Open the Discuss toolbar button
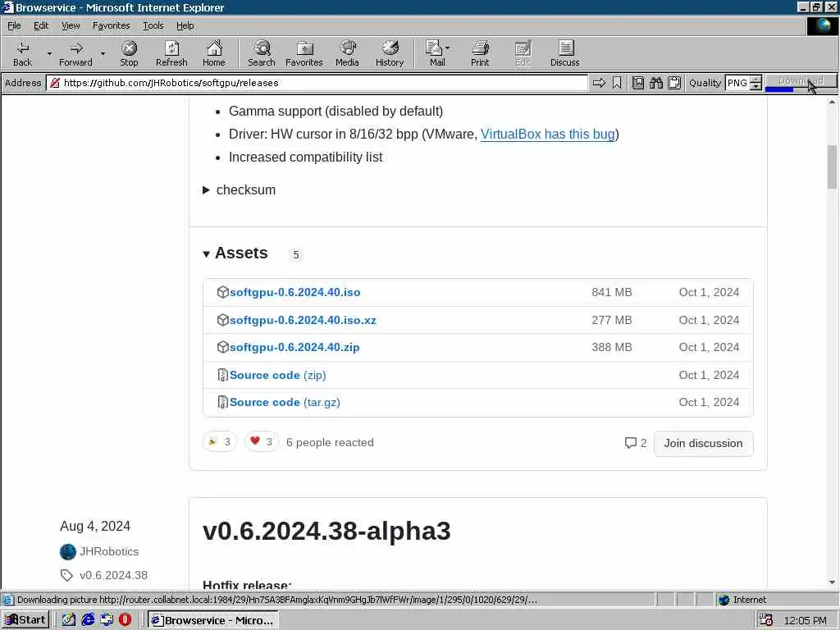This screenshot has height=630, width=840. point(564,53)
